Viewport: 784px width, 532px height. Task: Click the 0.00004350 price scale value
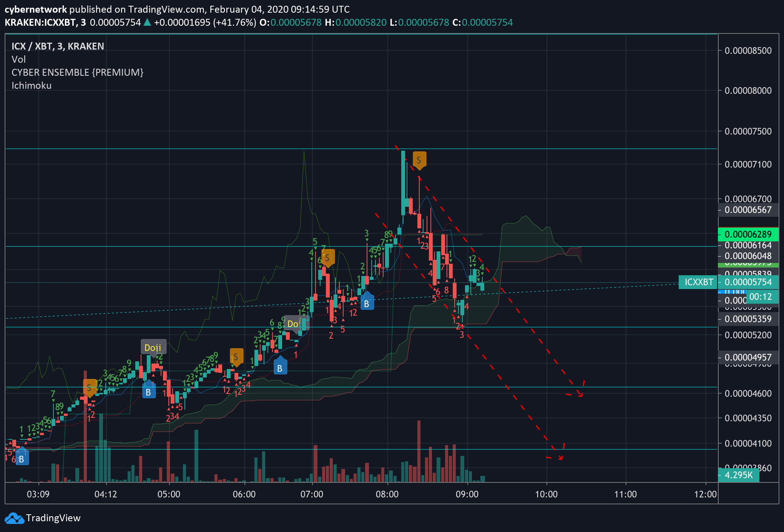pos(748,418)
